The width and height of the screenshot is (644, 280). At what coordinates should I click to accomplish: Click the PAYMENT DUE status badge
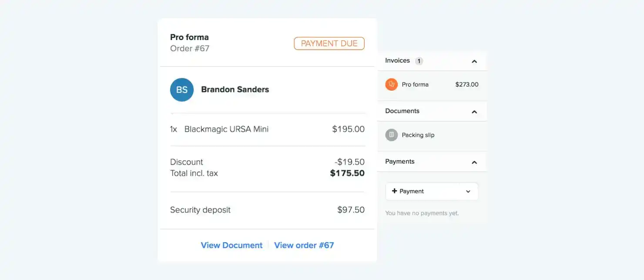(329, 43)
